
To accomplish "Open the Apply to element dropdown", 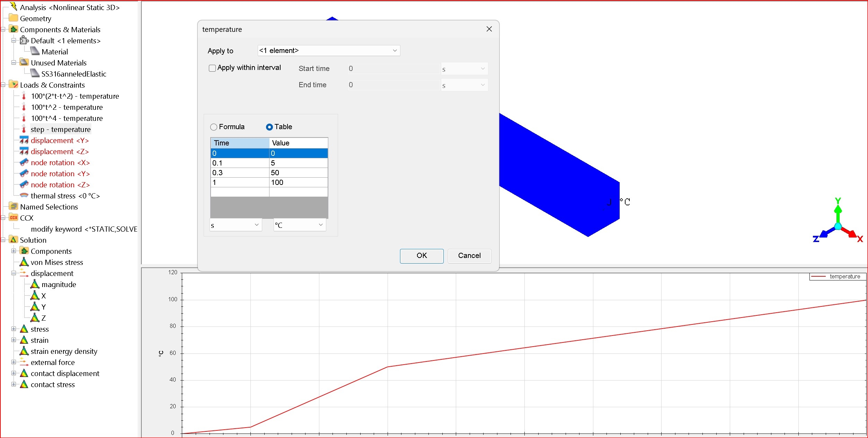I will point(328,51).
